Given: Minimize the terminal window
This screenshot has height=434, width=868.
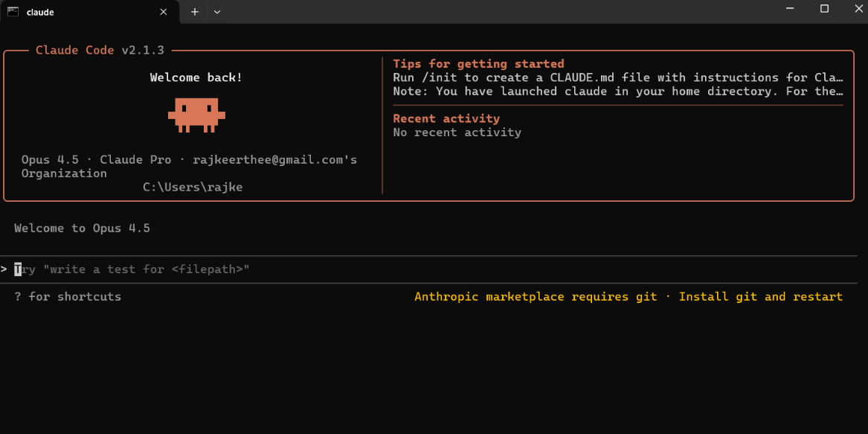Looking at the screenshot, I should pos(790,8).
